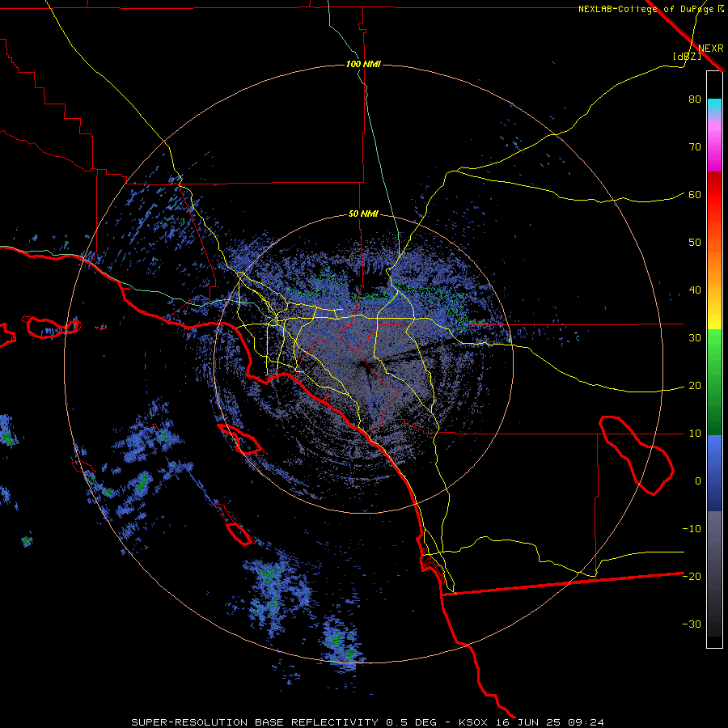Viewport: 728px width, 728px height.
Task: Click the 80 value on dBZ scale
Action: pyautogui.click(x=695, y=99)
